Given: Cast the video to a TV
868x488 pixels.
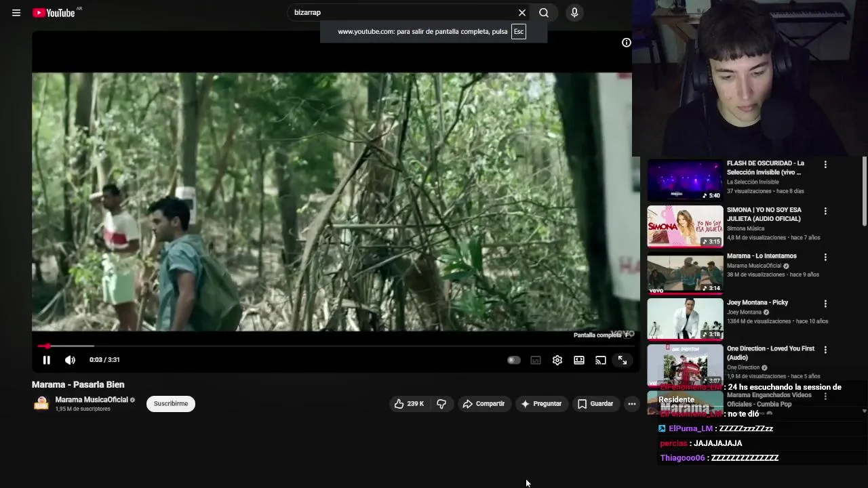Looking at the screenshot, I should [601, 360].
